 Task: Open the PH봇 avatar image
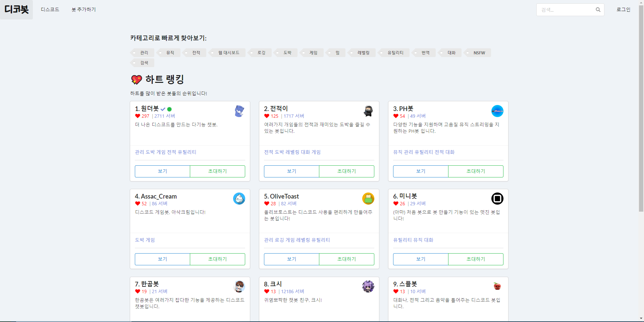tap(497, 111)
